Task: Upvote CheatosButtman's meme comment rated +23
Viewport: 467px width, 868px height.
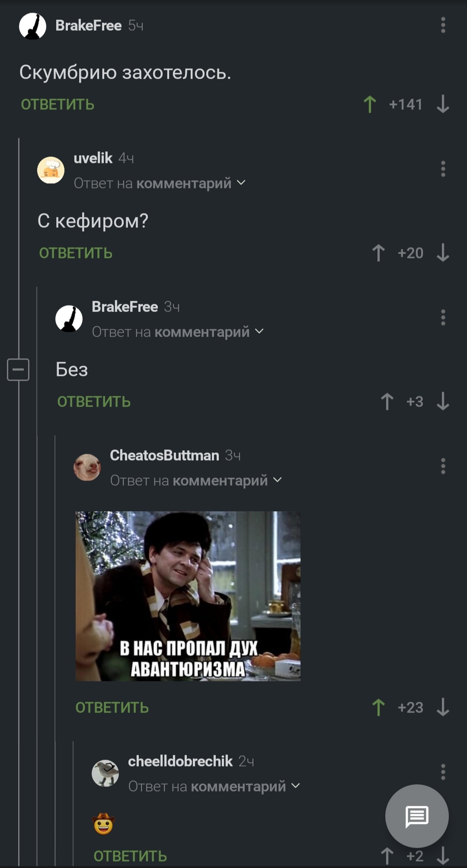Action: point(378,708)
